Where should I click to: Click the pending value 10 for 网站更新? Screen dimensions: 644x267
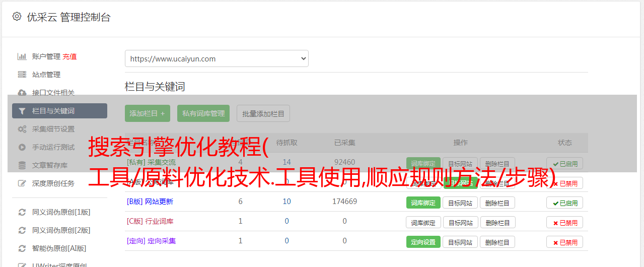(287, 202)
